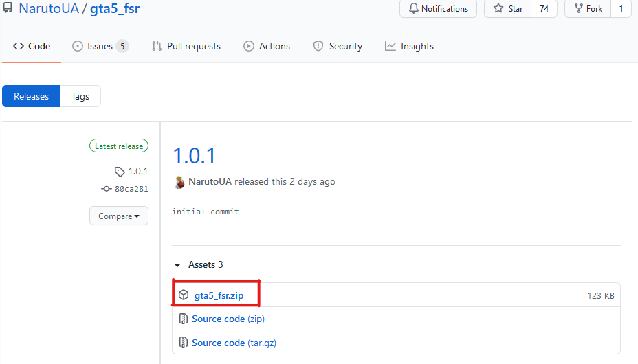Open the 1.0.1 release title link

[x=194, y=155]
